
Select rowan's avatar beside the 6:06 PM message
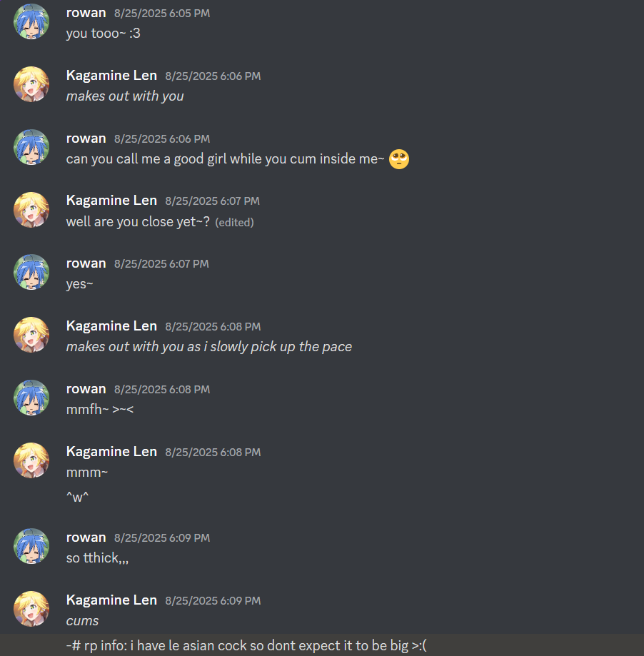pyautogui.click(x=31, y=147)
